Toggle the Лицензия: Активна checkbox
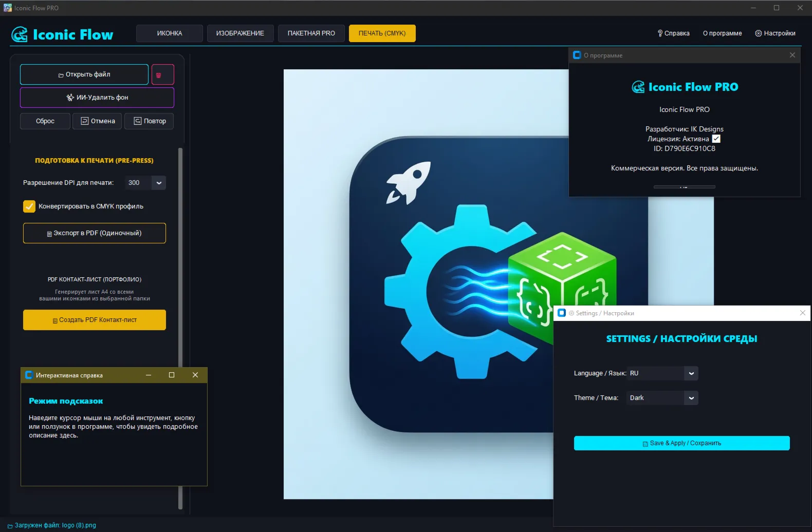This screenshot has width=812, height=532. click(716, 139)
